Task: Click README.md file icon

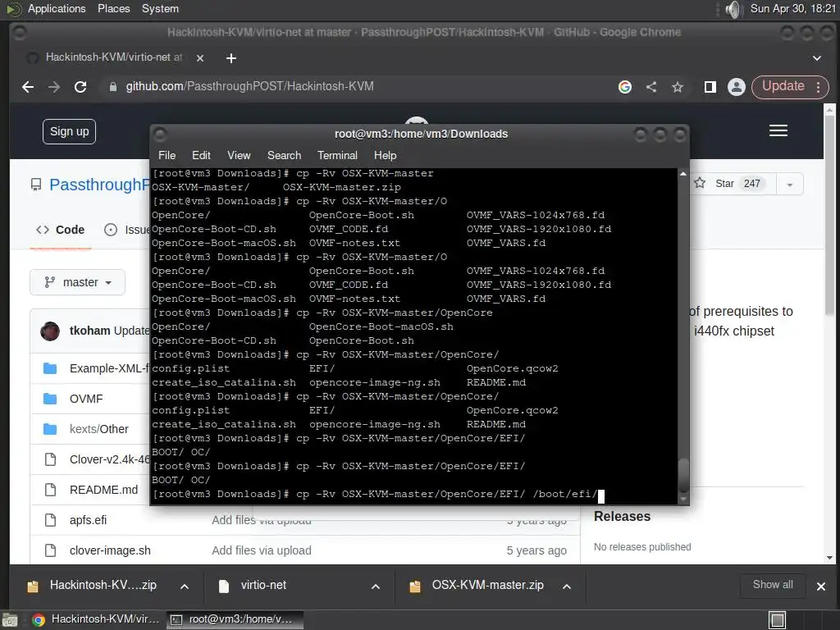Action: [50, 490]
